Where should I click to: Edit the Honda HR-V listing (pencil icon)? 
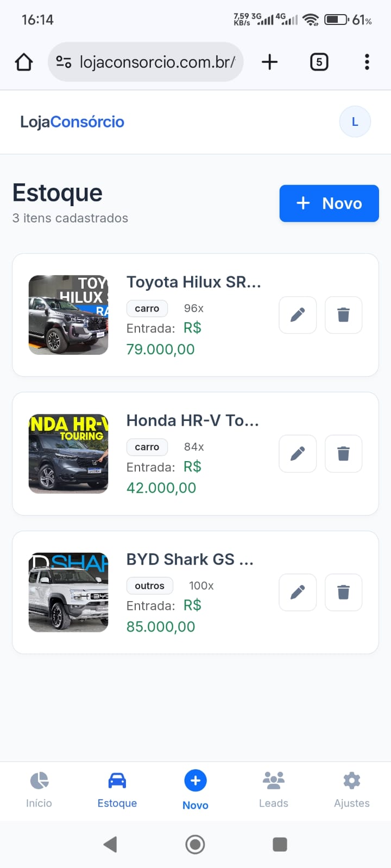pyautogui.click(x=298, y=454)
